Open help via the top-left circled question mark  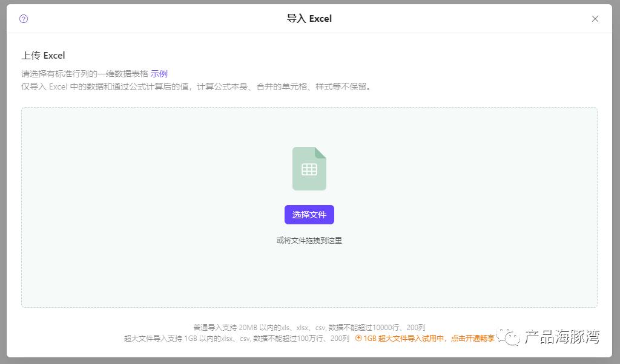click(x=22, y=19)
